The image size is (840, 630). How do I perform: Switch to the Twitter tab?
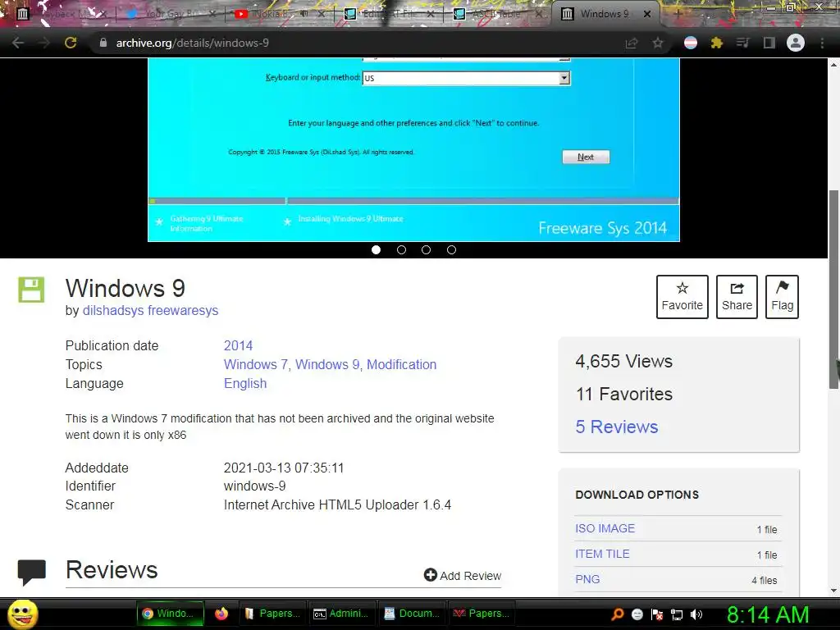169,14
